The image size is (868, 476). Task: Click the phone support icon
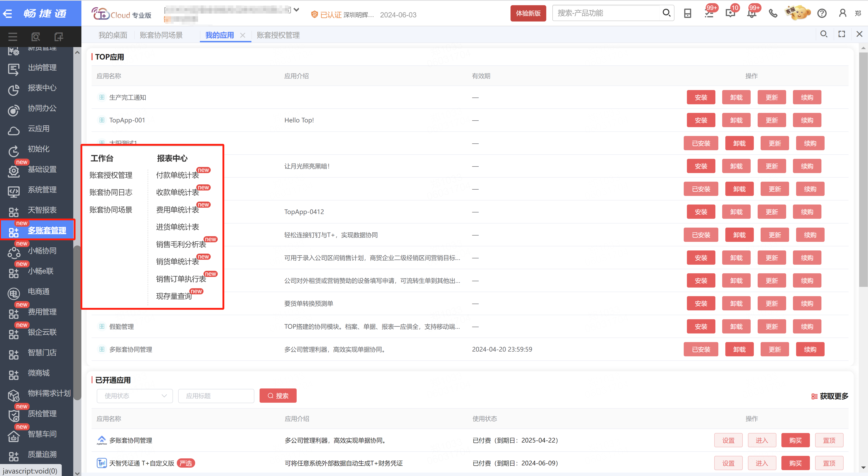pos(773,14)
